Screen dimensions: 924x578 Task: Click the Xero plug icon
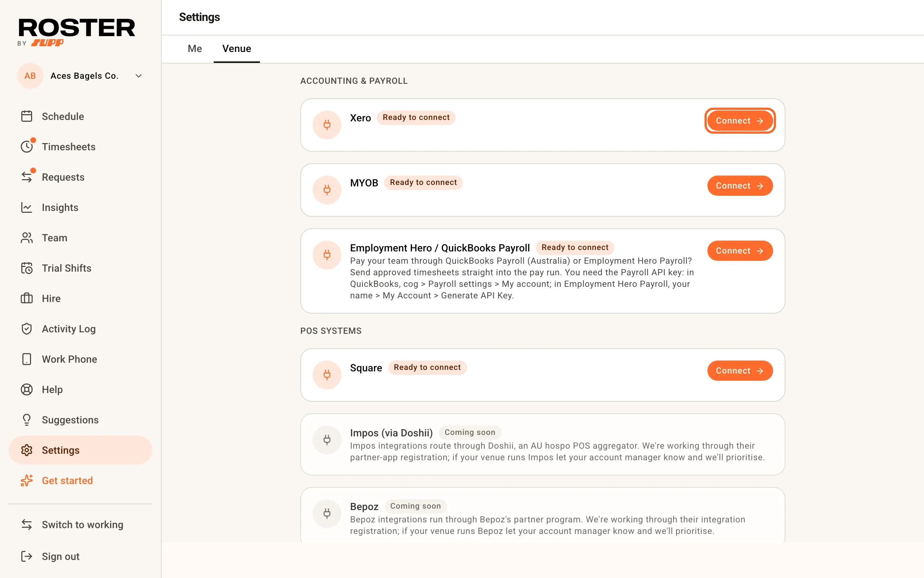coord(327,125)
